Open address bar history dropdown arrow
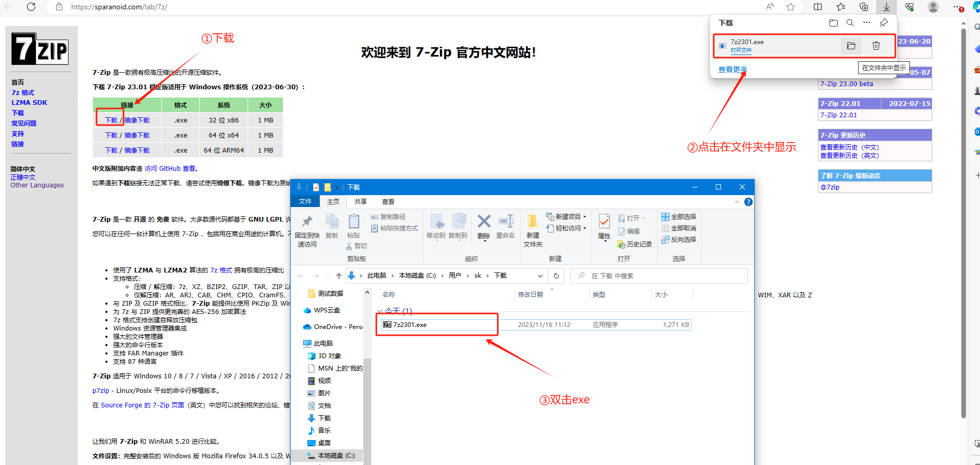Screen dimensions: 980x465 coord(540,276)
